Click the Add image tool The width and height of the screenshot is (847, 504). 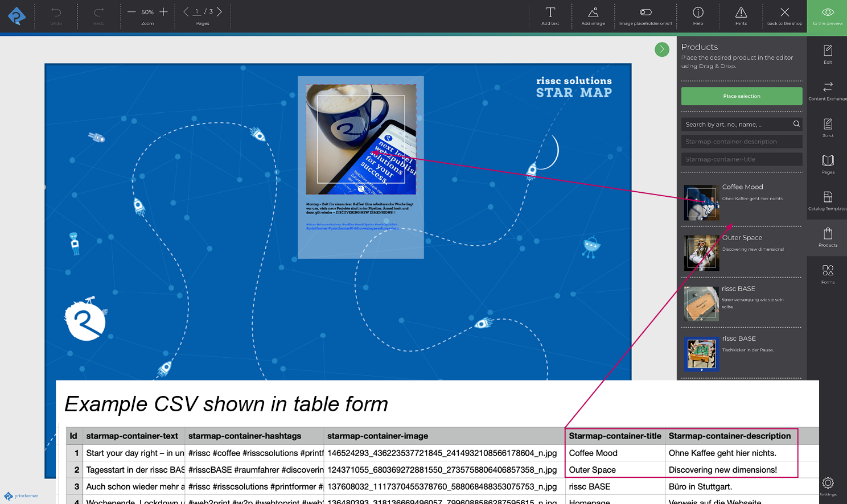coord(593,16)
